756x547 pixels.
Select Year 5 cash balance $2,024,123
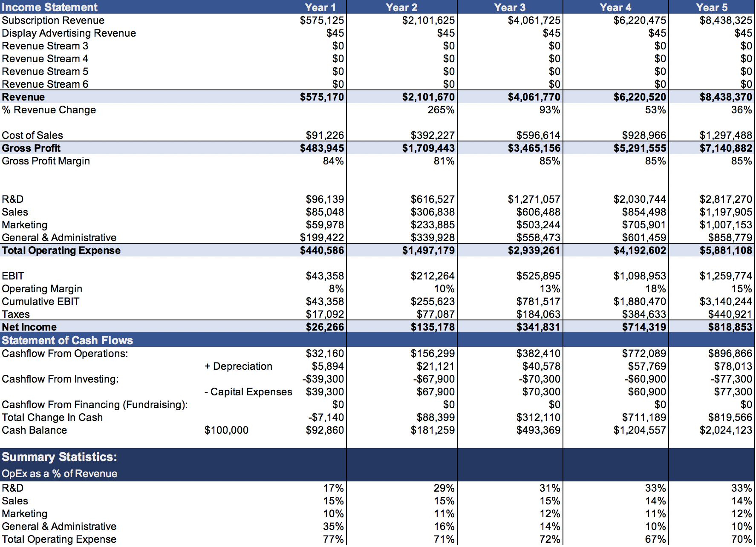(x=726, y=430)
